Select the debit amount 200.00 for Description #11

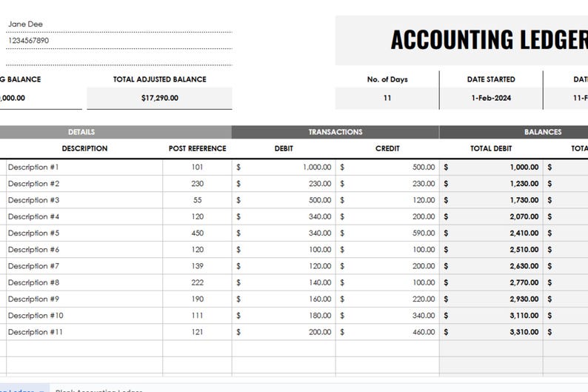click(x=284, y=333)
